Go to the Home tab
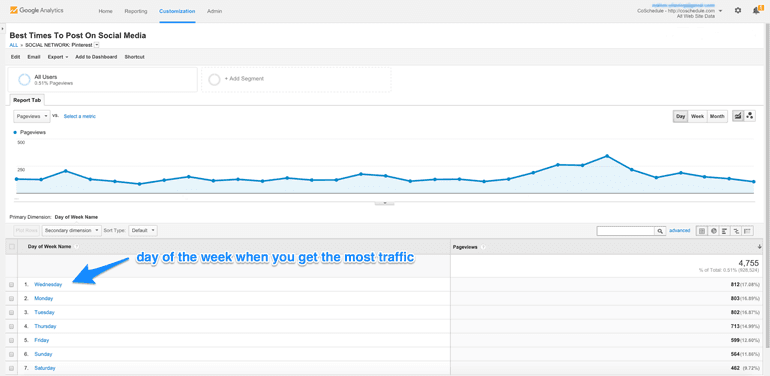770x376 pixels. [x=106, y=11]
